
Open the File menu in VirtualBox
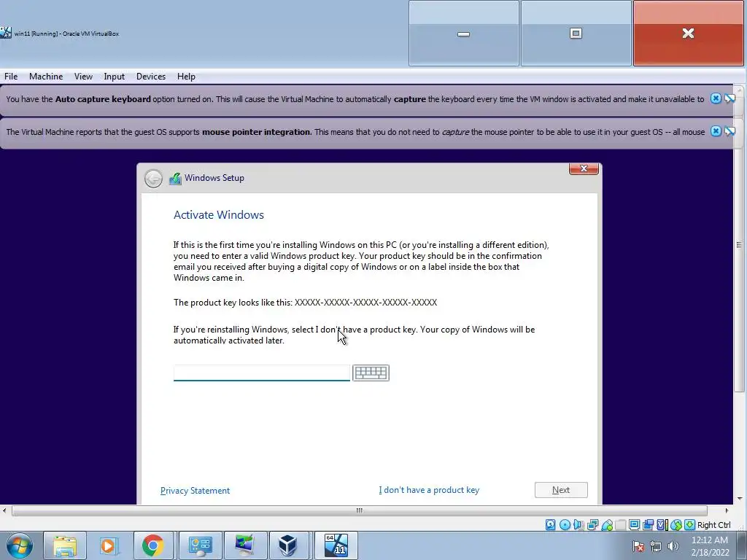tap(11, 76)
